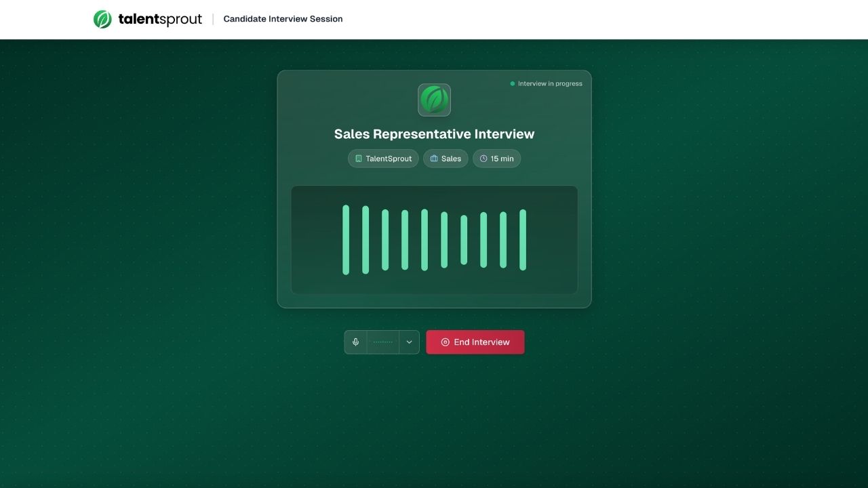Select the Candidate Interview Session header label
This screenshot has height=488, width=868.
click(283, 19)
